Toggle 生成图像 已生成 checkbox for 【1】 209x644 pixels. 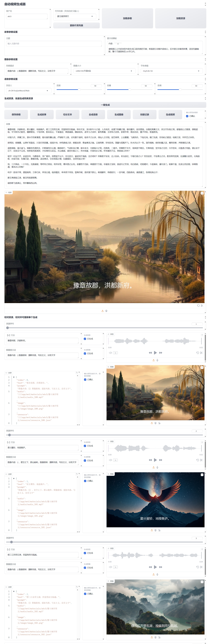click(x=85, y=460)
